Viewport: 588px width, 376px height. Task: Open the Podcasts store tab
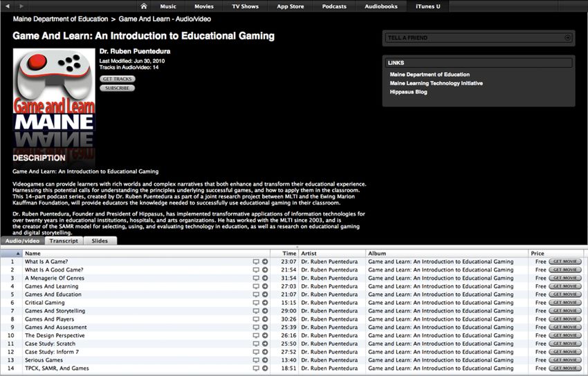(334, 6)
